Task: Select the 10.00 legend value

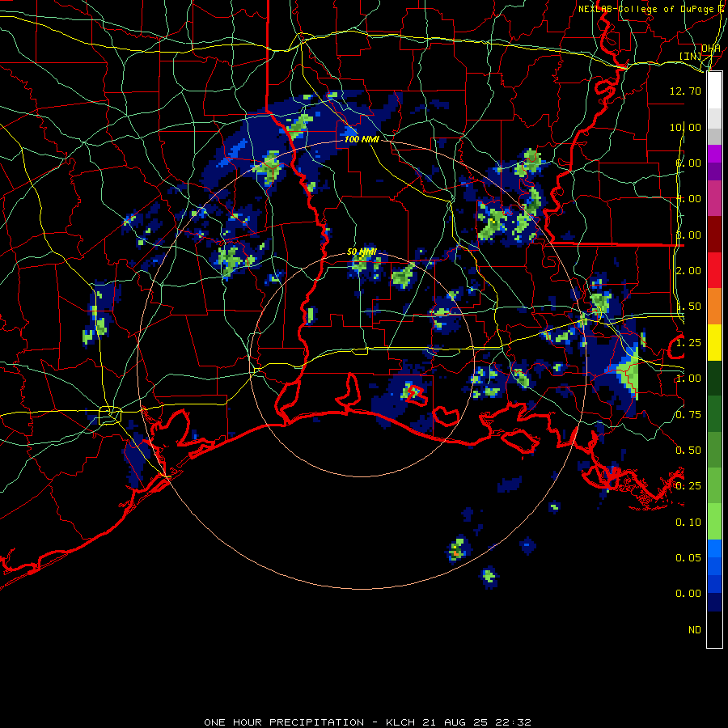Action: coord(685,127)
